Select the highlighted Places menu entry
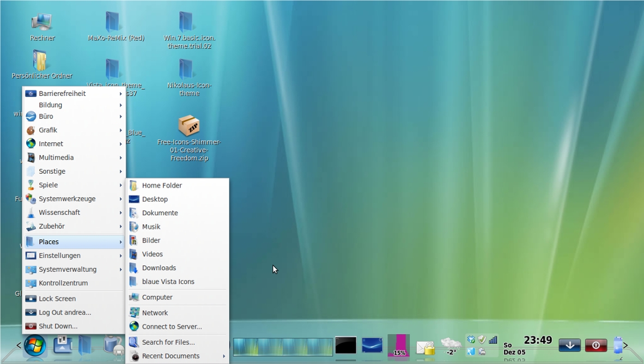 coord(74,242)
